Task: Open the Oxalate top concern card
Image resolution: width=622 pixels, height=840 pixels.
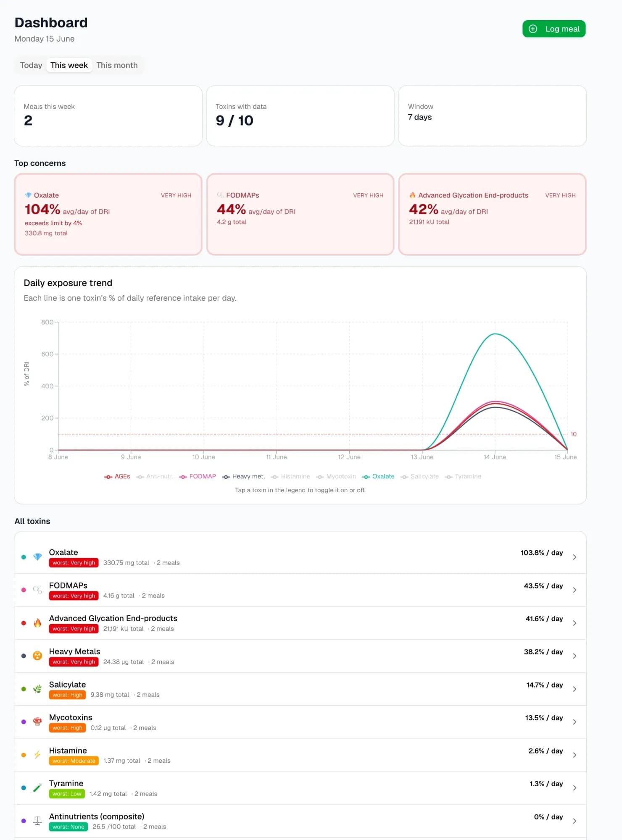Action: click(108, 214)
